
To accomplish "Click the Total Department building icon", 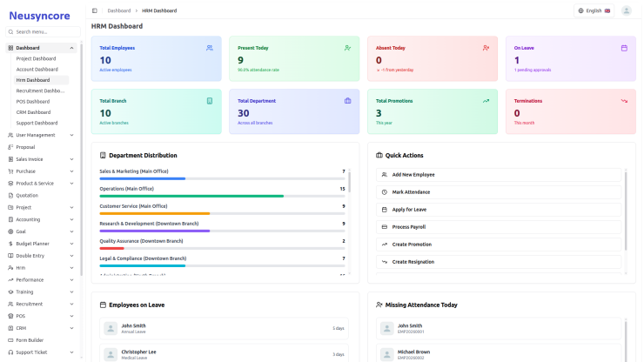I will [348, 101].
